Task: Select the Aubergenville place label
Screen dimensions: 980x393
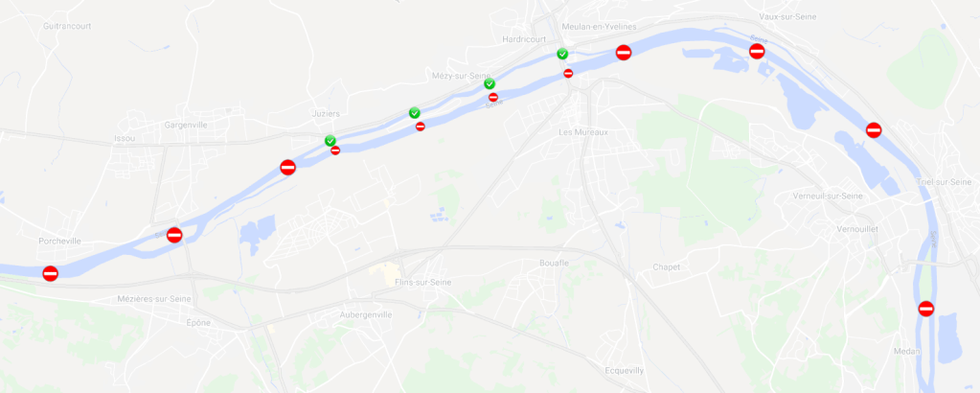Action: tap(366, 314)
